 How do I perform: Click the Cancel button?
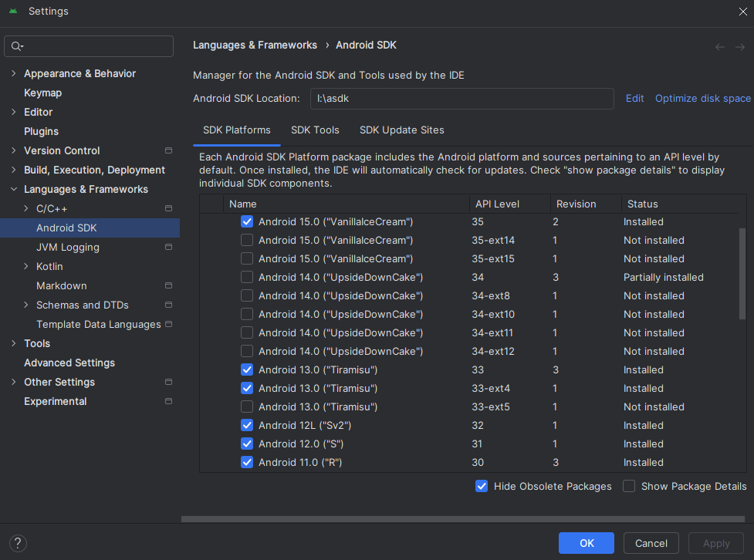[651, 543]
